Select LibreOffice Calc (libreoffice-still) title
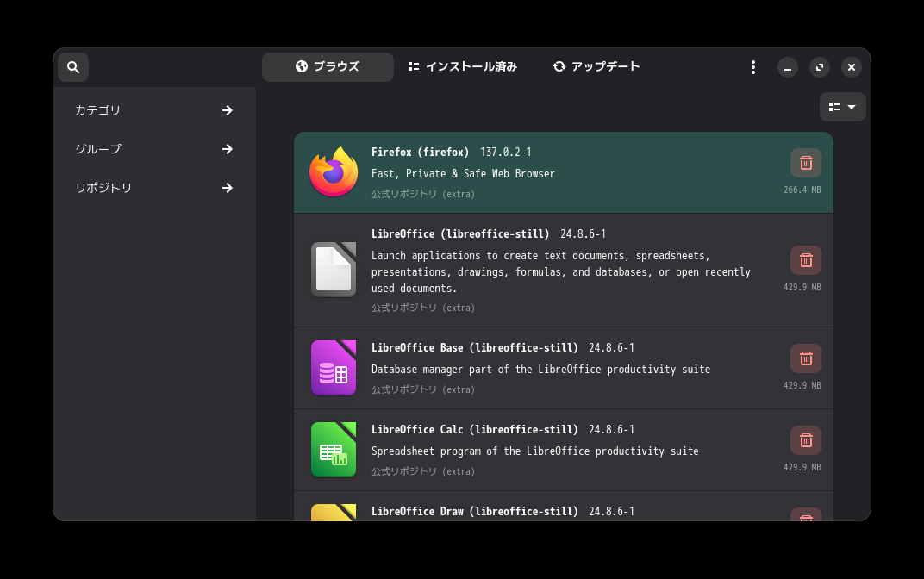924x579 pixels. 475,429
